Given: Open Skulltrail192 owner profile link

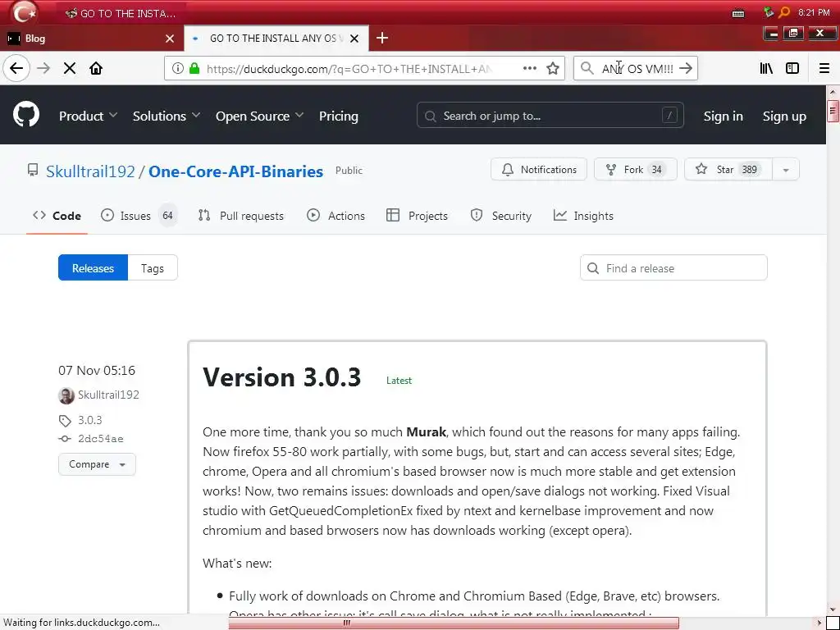Looking at the screenshot, I should tap(90, 171).
